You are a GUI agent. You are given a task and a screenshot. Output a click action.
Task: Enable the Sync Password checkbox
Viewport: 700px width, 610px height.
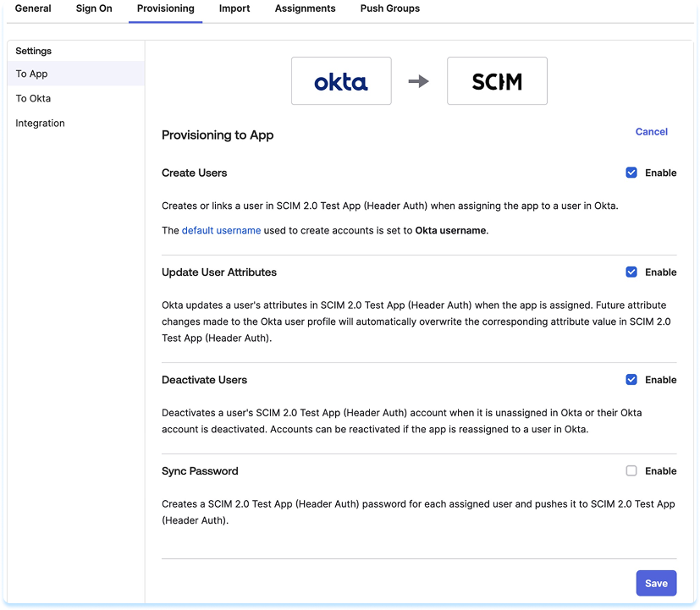[631, 471]
